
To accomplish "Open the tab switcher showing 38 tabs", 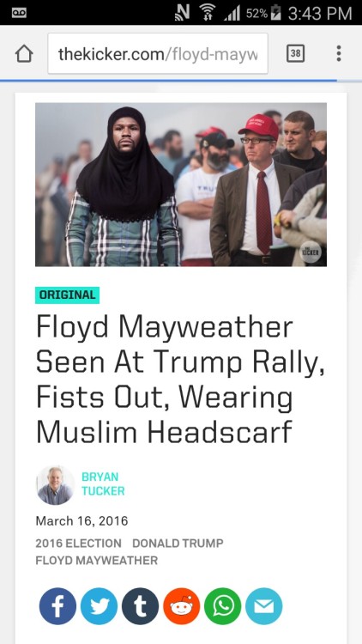I will [x=295, y=53].
